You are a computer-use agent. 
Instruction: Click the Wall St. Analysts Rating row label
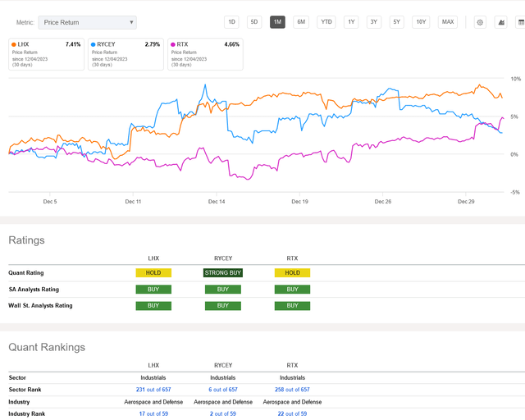click(x=40, y=305)
